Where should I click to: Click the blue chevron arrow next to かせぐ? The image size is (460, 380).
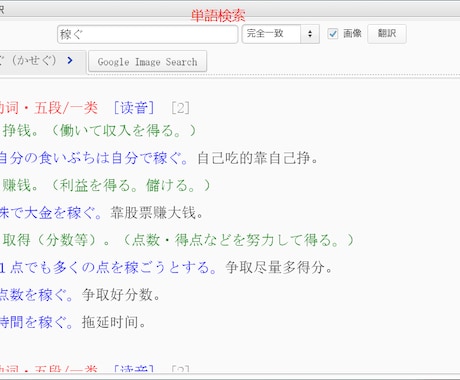tap(70, 60)
